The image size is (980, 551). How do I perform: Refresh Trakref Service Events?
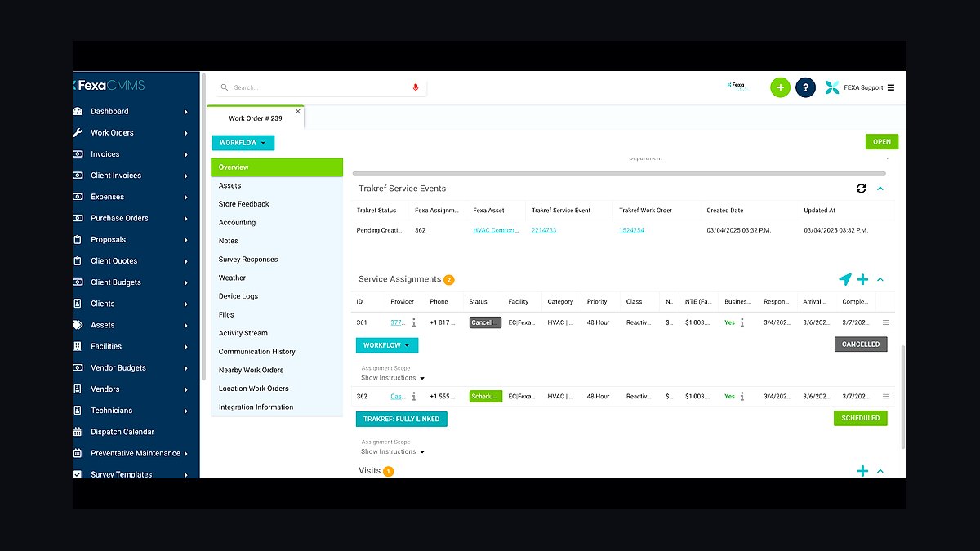[861, 189]
